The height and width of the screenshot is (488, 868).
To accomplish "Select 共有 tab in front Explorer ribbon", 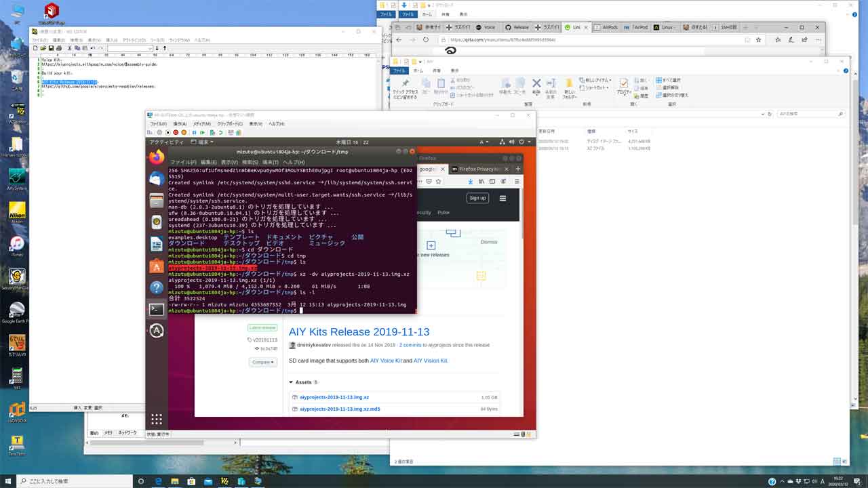I will point(436,70).
